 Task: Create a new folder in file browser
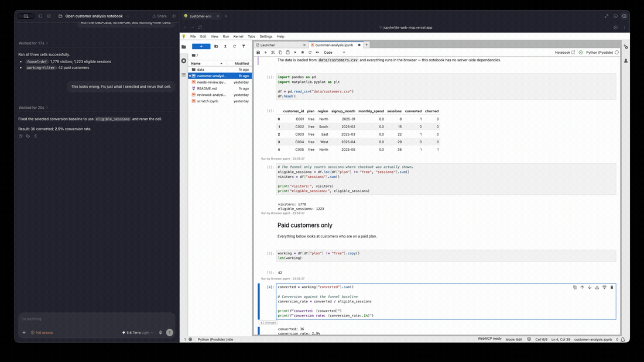pos(216,46)
